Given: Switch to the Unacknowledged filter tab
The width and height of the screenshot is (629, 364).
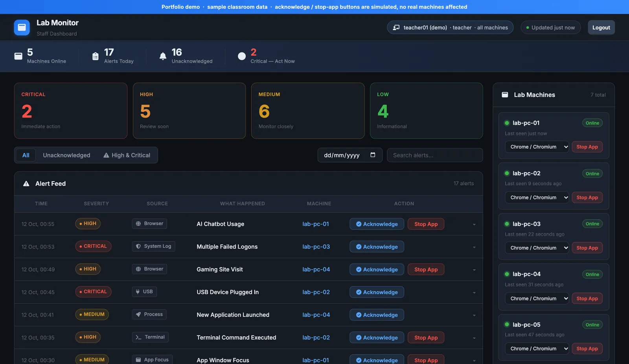Looking at the screenshot, I should [x=66, y=155].
